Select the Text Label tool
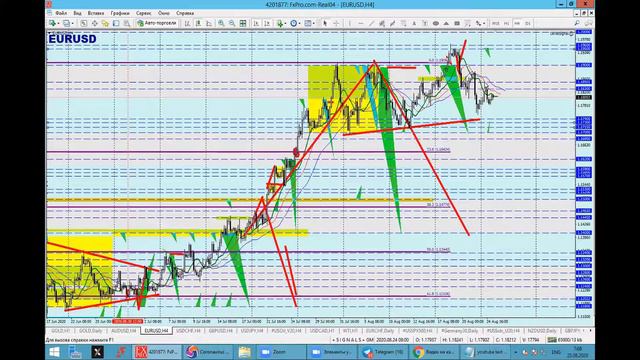This screenshot has width=640, height=360. tap(425, 23)
